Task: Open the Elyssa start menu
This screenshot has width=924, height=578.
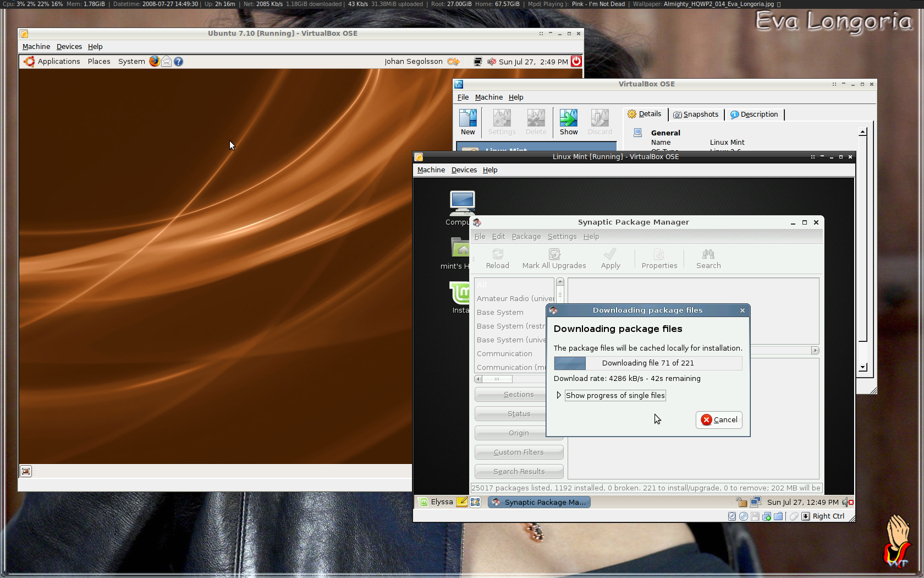Action: coord(436,501)
